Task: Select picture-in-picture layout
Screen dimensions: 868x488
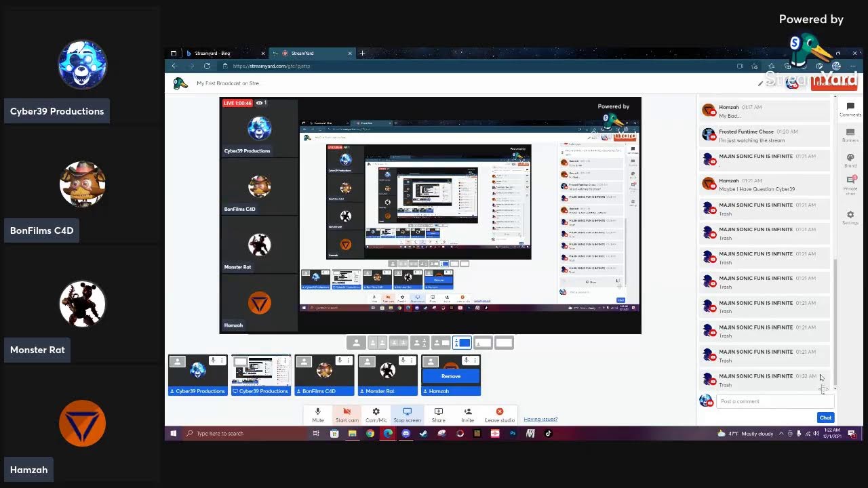Action: point(483,343)
